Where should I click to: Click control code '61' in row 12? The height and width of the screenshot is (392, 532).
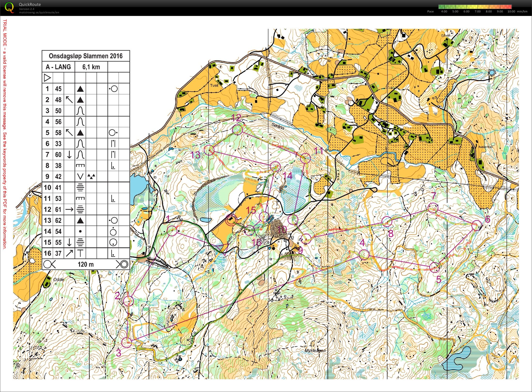58,209
